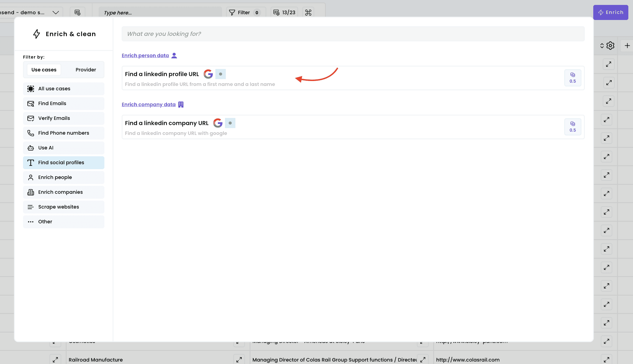Open the column settings gear icon

(610, 45)
